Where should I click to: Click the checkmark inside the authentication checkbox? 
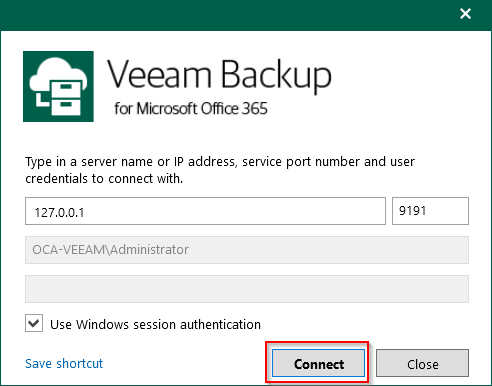(x=34, y=323)
